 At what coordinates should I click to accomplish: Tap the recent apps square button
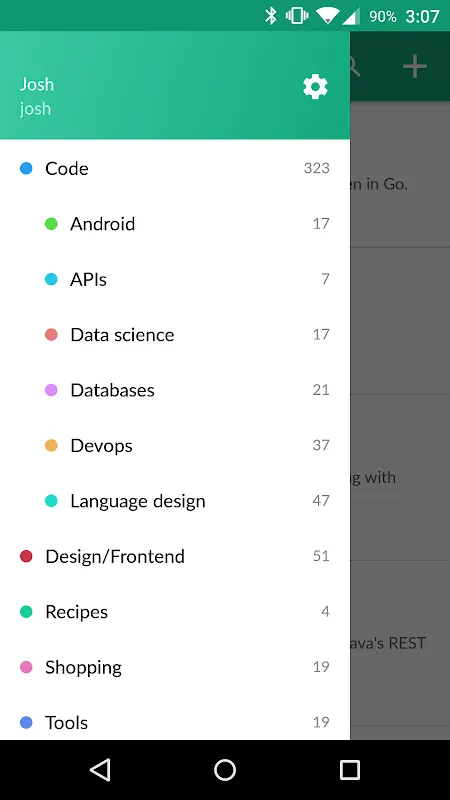tap(349, 769)
